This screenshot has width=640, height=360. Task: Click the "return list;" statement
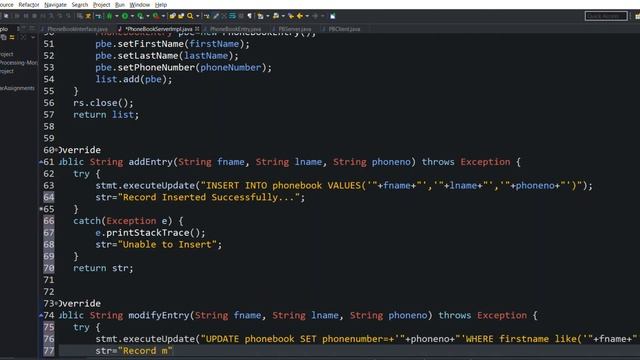pyautogui.click(x=106, y=115)
